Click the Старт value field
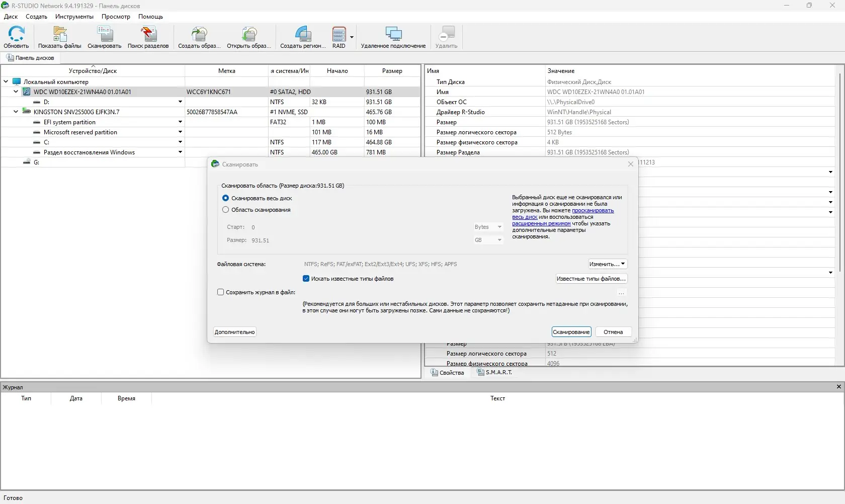Viewport: 845px width, 504px height. coord(360,227)
